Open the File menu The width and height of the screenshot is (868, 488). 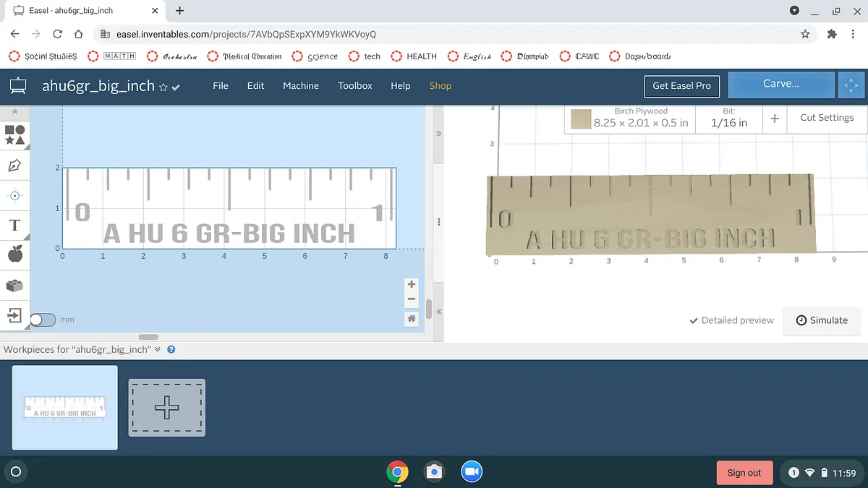pyautogui.click(x=221, y=85)
